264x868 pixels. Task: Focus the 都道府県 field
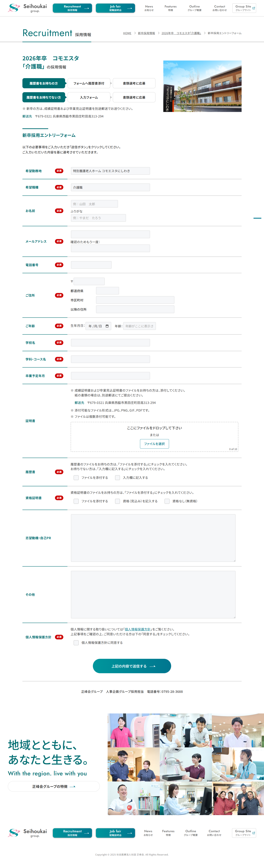click(x=107, y=290)
